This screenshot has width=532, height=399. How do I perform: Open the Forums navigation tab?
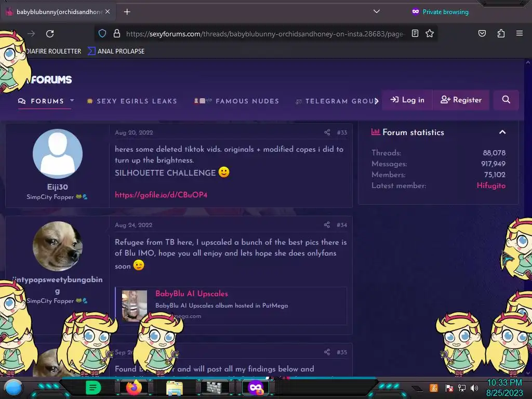click(x=41, y=101)
